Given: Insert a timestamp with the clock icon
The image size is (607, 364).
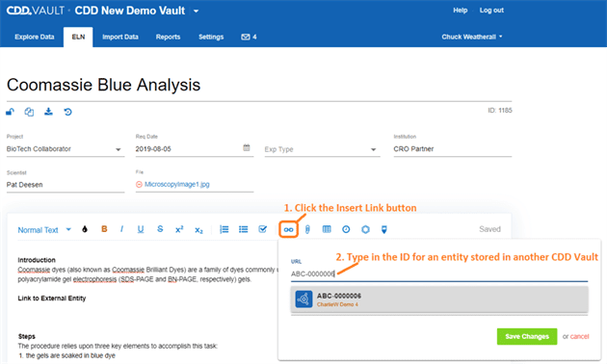Looking at the screenshot, I should coord(346,229).
